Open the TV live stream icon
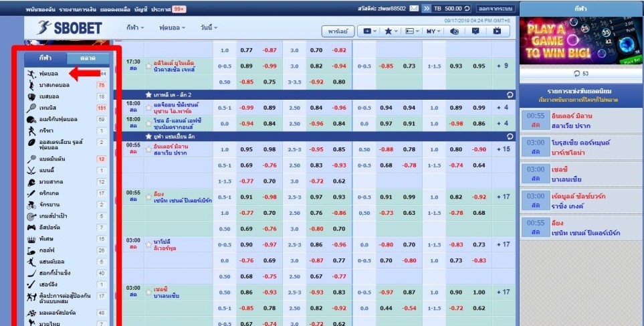 497,31
